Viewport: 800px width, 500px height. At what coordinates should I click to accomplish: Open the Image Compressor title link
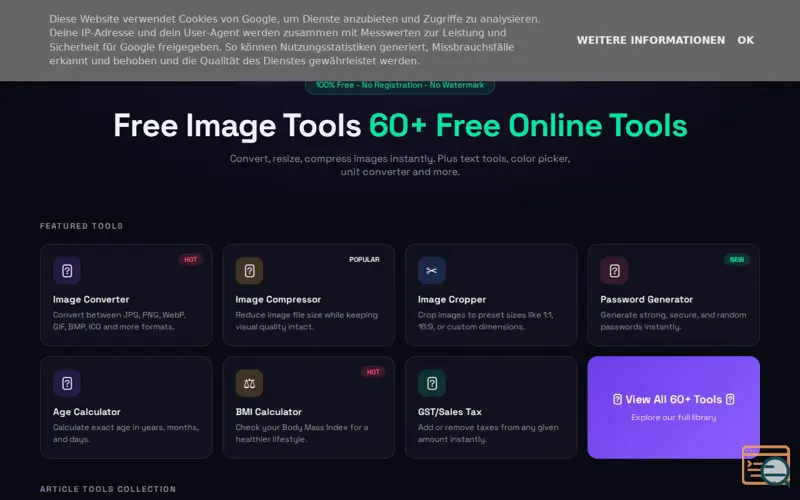278,299
